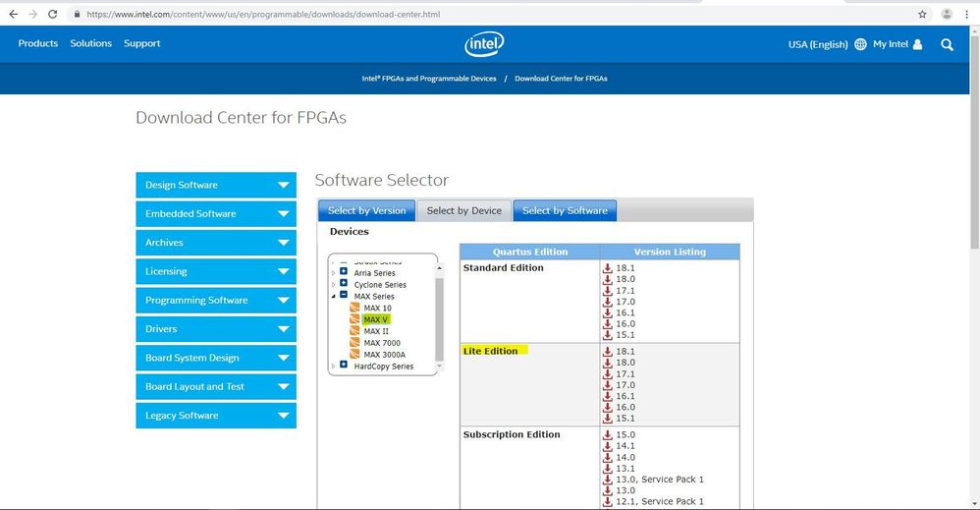The image size is (980, 510).
Task: Click USA (English) region link
Action: pos(818,44)
